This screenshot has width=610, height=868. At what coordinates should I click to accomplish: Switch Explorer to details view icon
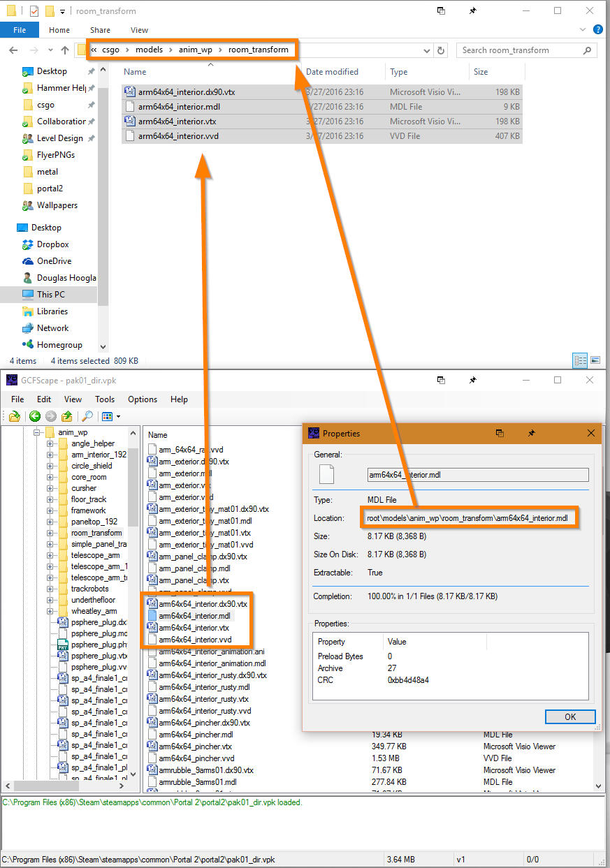tap(580, 360)
